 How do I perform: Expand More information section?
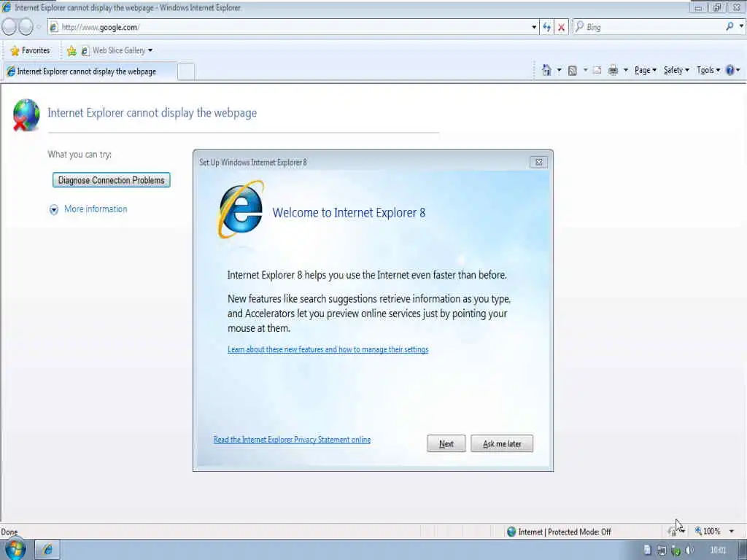click(88, 209)
